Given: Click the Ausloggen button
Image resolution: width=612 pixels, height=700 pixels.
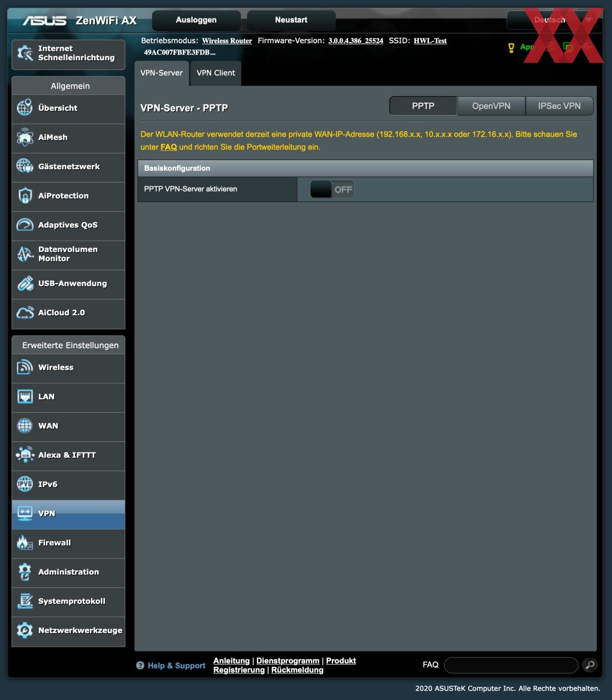Looking at the screenshot, I should click(196, 20).
